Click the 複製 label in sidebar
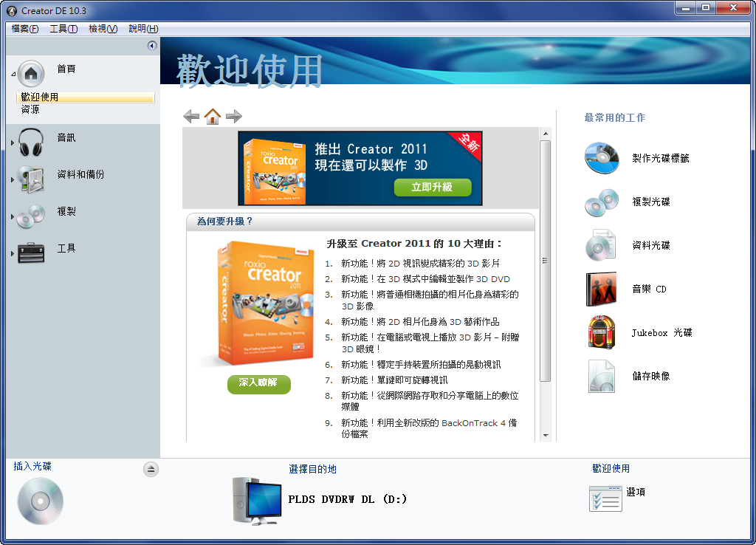The image size is (756, 545). point(66,211)
